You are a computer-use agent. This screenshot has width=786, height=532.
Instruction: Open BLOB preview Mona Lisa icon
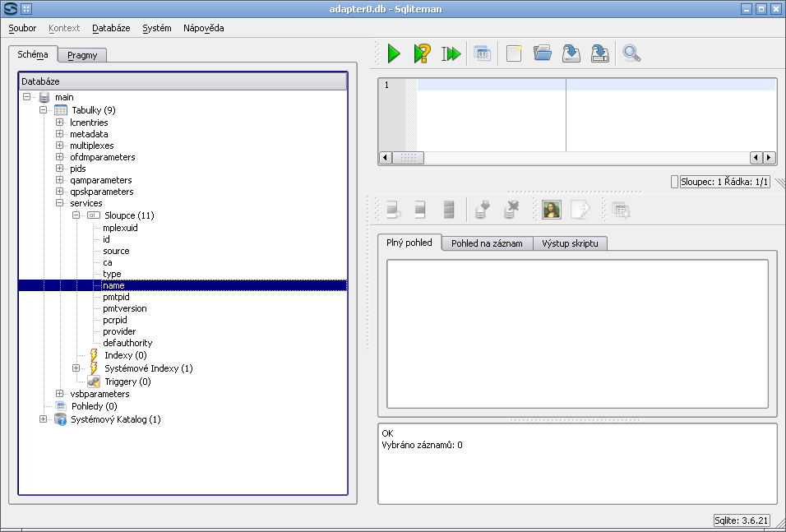pos(552,210)
